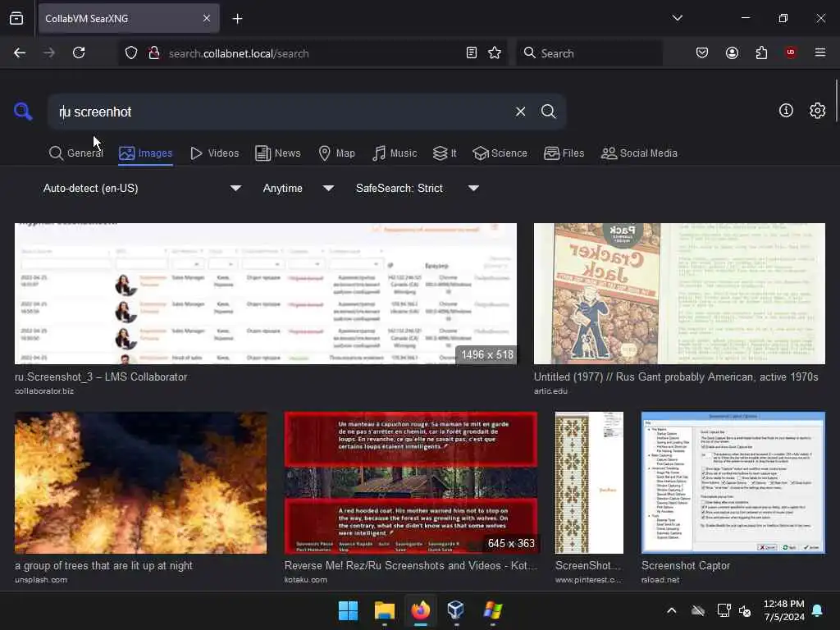Open 'Screenshot Captor' title link
Image resolution: width=840 pixels, height=630 pixels.
tap(686, 566)
